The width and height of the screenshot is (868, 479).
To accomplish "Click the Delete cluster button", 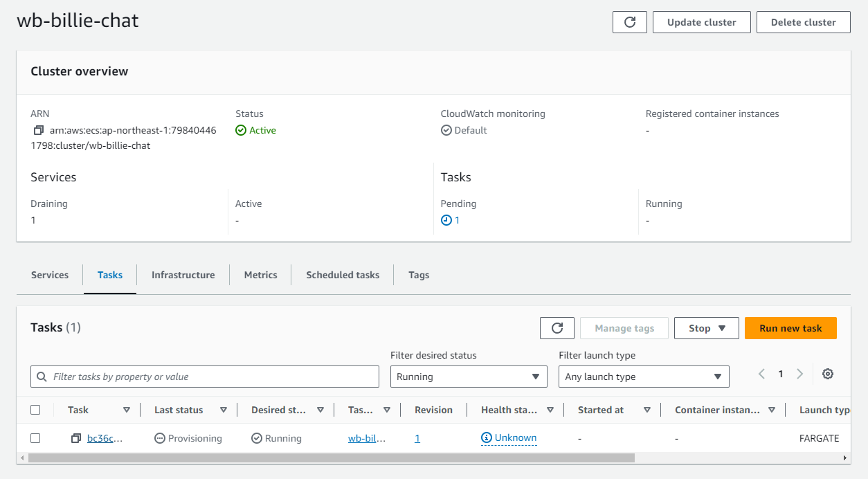I will click(803, 22).
